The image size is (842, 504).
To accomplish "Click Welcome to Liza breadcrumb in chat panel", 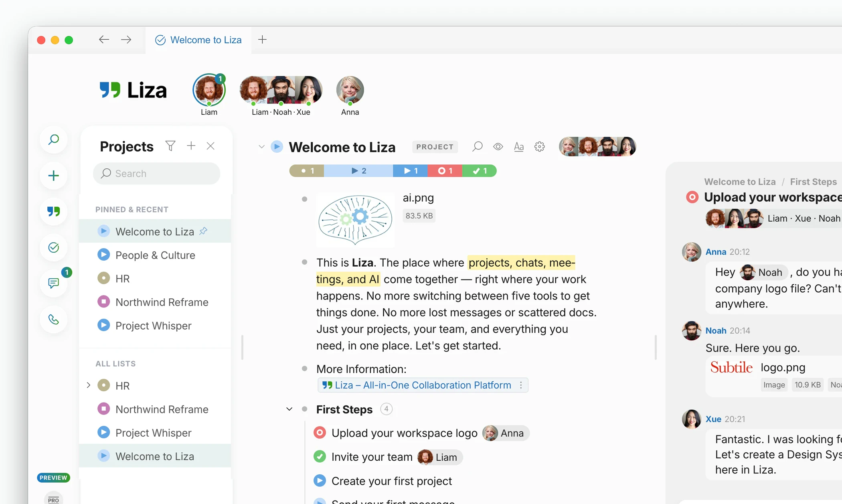I will click(740, 182).
